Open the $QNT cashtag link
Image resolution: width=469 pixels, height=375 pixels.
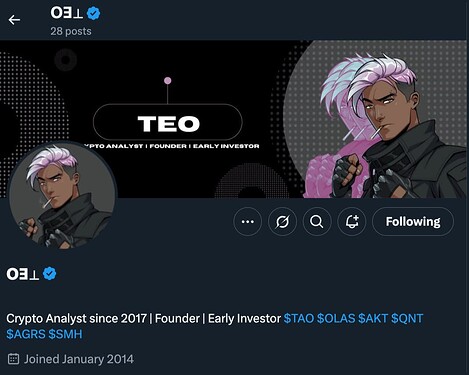point(407,318)
